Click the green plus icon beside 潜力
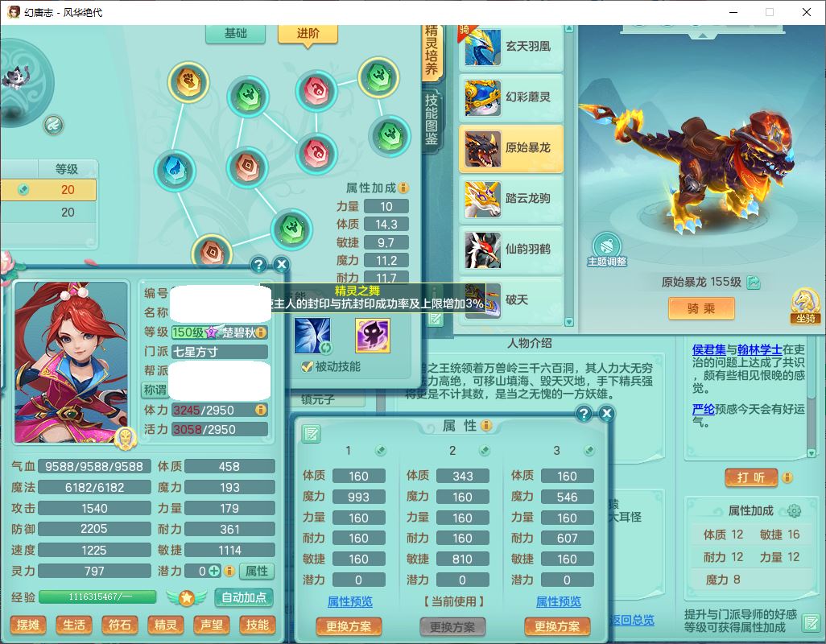The height and width of the screenshot is (644, 826). click(214, 571)
